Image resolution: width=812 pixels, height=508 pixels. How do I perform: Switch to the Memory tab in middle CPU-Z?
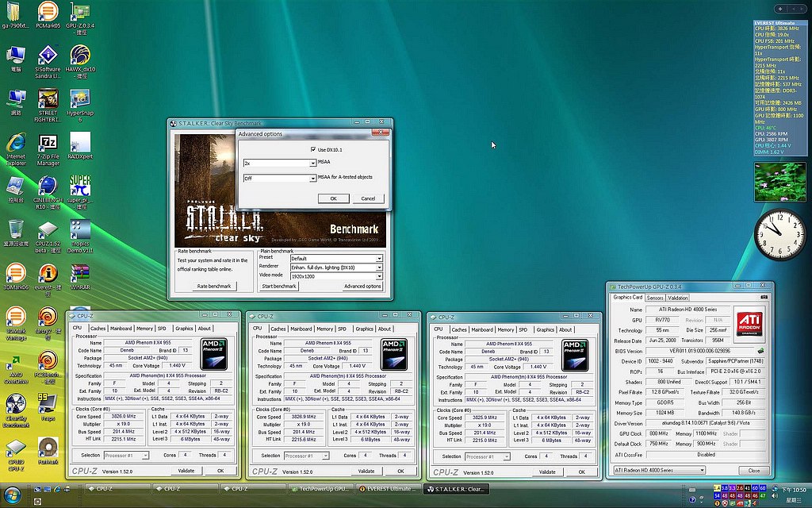[324, 329]
